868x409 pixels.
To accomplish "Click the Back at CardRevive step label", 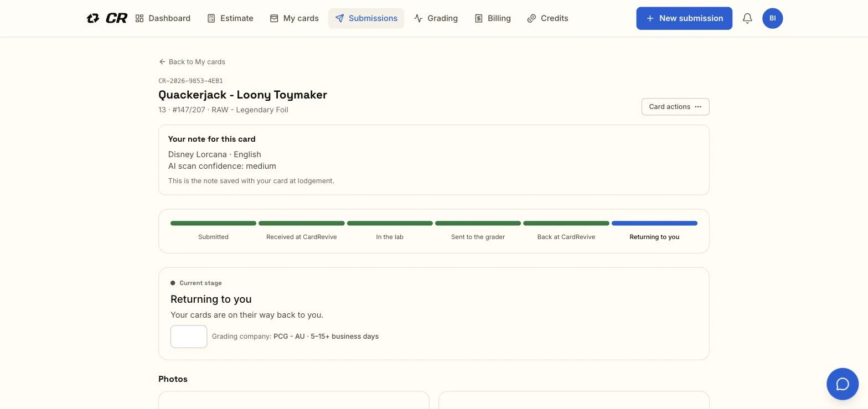I will point(566,237).
